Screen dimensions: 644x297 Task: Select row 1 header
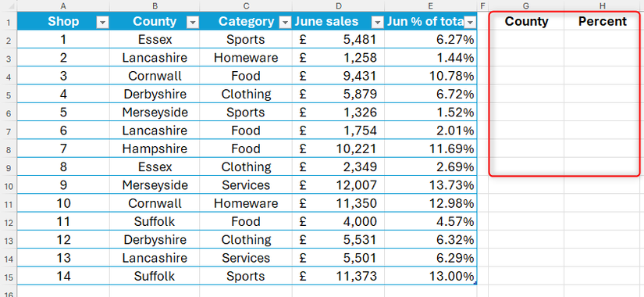pos(9,22)
